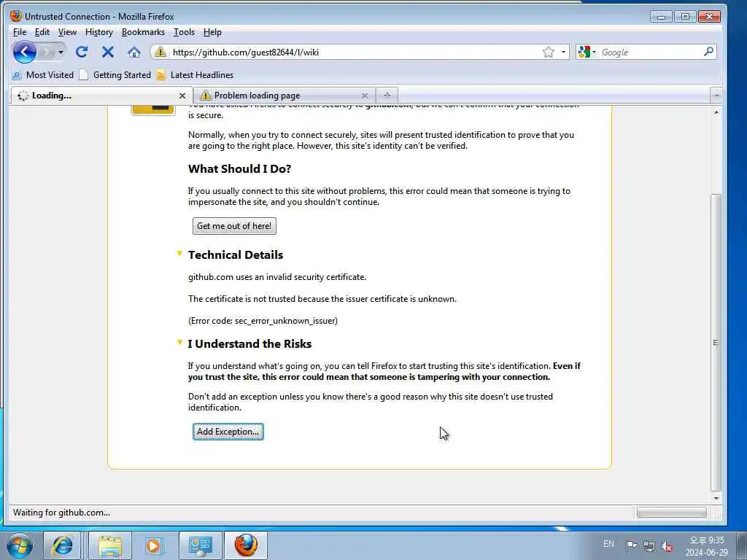This screenshot has height=560, width=747.
Task: Open Most Visited bookmarks folder
Action: (x=43, y=75)
